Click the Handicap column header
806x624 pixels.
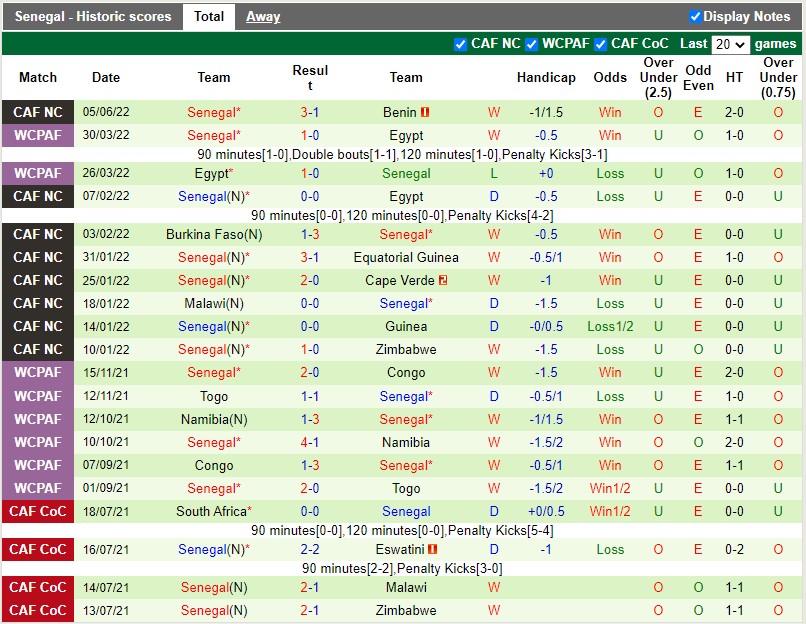[546, 78]
